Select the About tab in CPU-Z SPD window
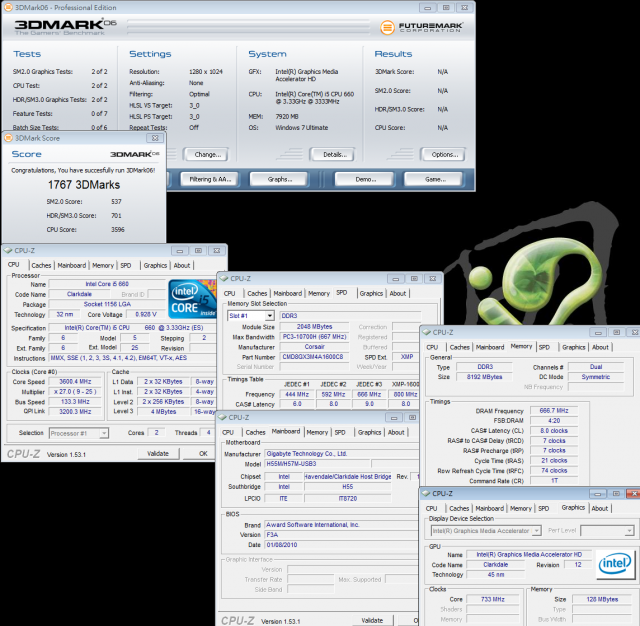Screen dimensions: 640x626 [x=398, y=293]
